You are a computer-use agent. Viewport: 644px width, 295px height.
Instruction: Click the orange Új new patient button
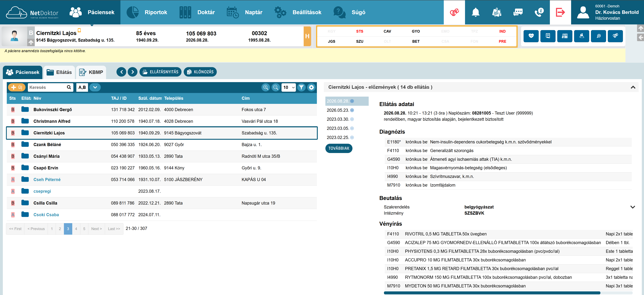point(17,87)
